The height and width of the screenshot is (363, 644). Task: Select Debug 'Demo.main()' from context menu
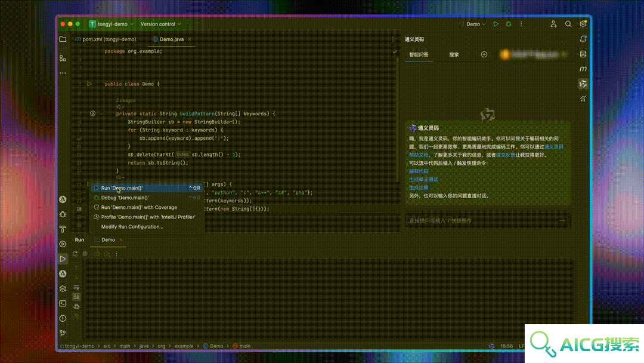pyautogui.click(x=147, y=198)
